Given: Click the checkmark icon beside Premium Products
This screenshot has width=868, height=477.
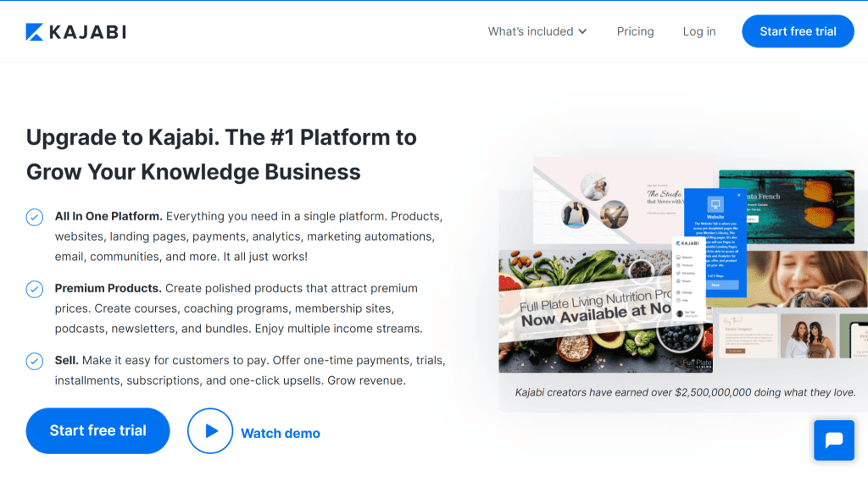Looking at the screenshot, I should 34,289.
